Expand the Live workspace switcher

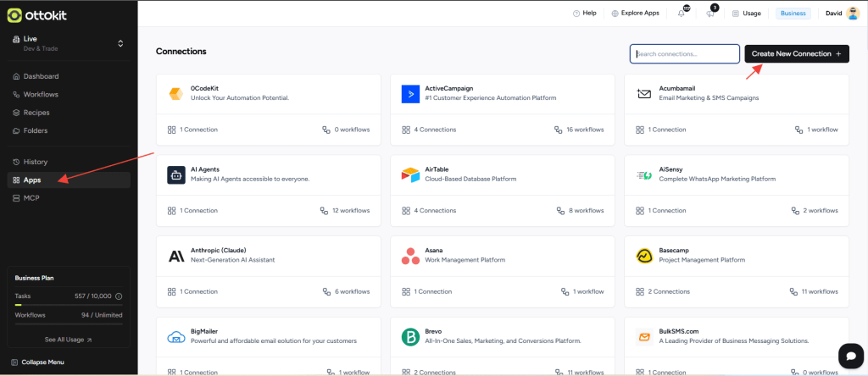120,43
